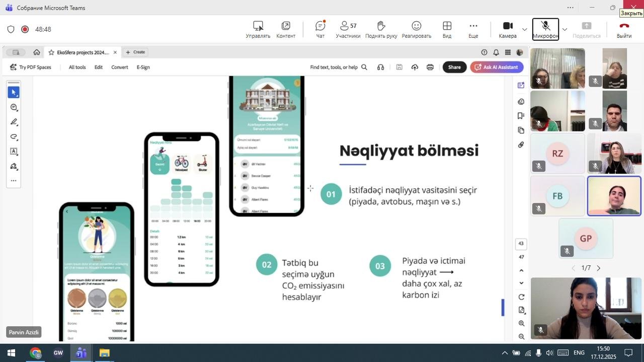
Task: Change the meeting view layout
Action: pyautogui.click(x=447, y=29)
